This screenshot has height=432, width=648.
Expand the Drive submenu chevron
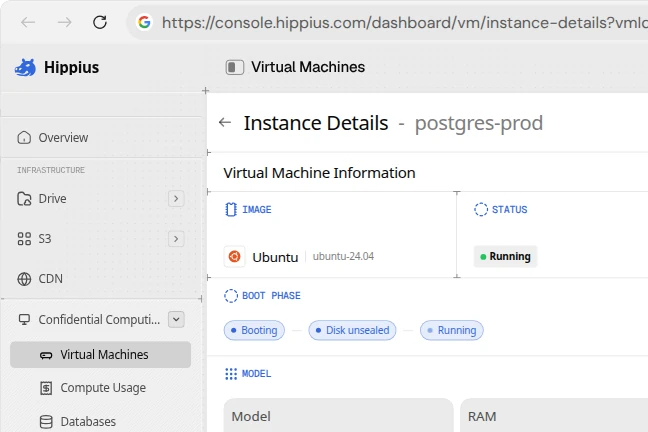click(176, 199)
